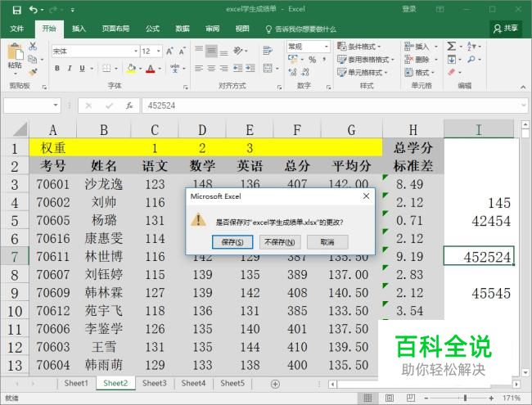
Task: Switch to the 公式 ribbon tab
Action: pos(152,29)
